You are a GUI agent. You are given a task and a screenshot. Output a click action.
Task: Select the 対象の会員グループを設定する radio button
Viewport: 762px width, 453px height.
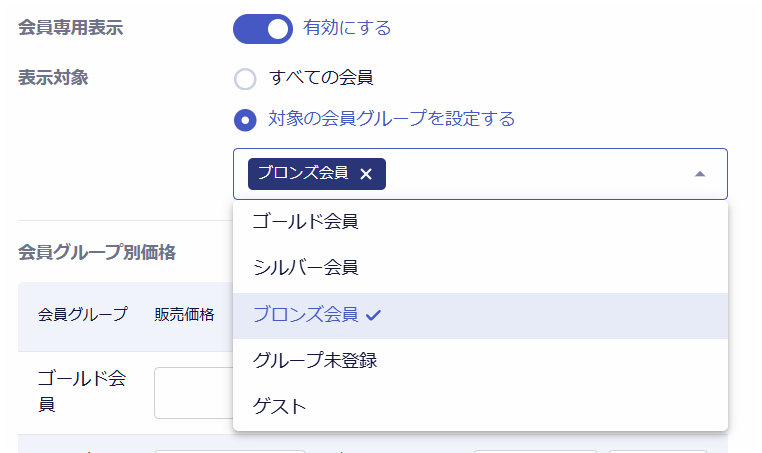point(245,121)
